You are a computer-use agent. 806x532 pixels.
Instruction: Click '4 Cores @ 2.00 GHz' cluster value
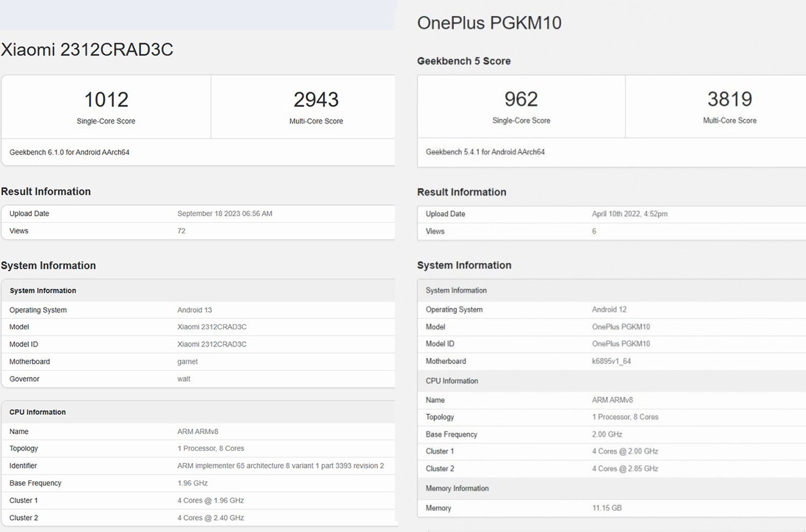click(625, 451)
